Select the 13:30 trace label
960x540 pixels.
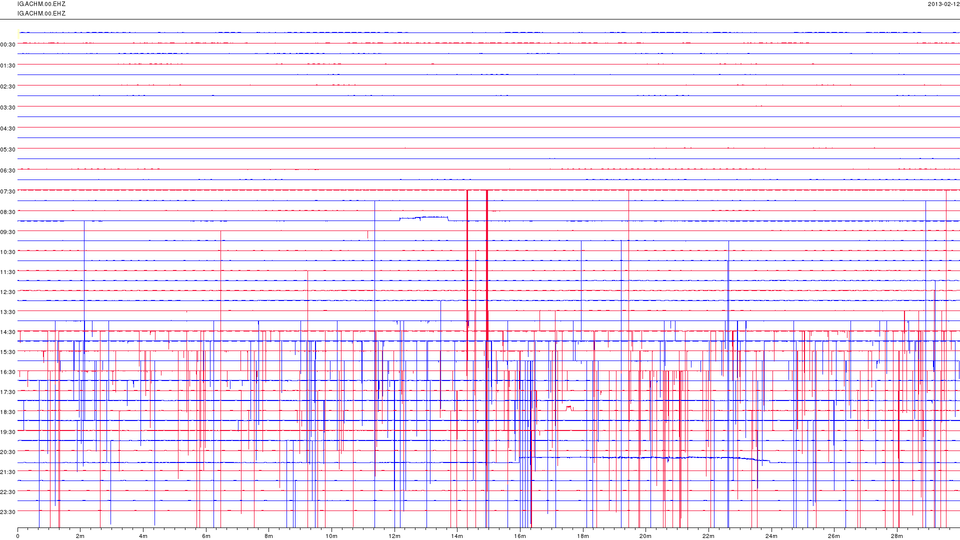8,312
